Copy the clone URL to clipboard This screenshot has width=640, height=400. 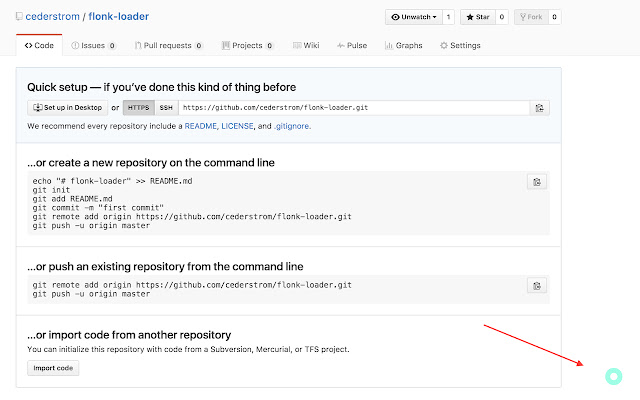coord(540,108)
